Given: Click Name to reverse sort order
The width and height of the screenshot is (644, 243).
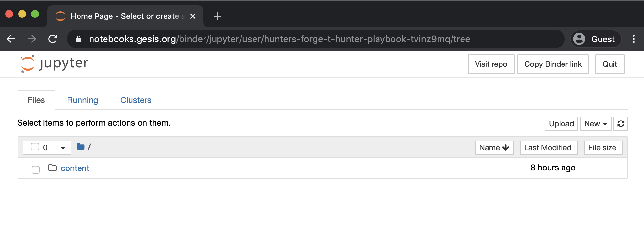Looking at the screenshot, I should [494, 147].
